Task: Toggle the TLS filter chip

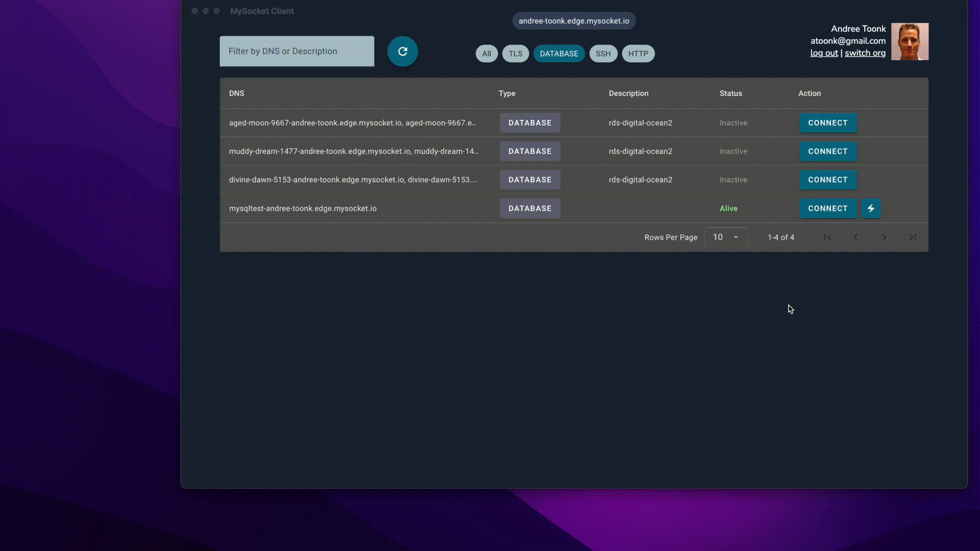Action: [515, 54]
